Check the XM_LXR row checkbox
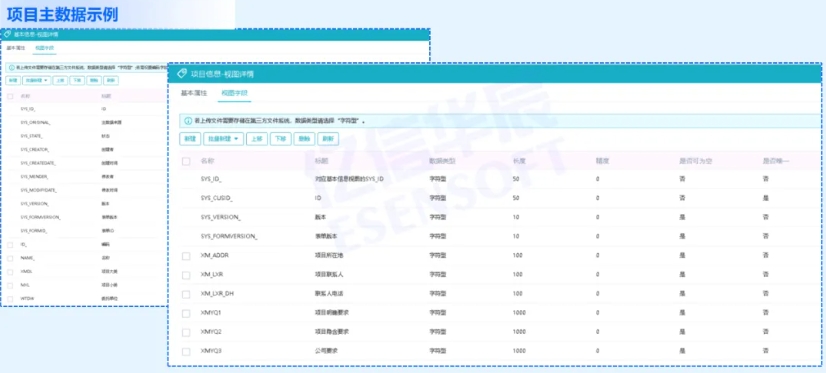 pyautogui.click(x=186, y=276)
